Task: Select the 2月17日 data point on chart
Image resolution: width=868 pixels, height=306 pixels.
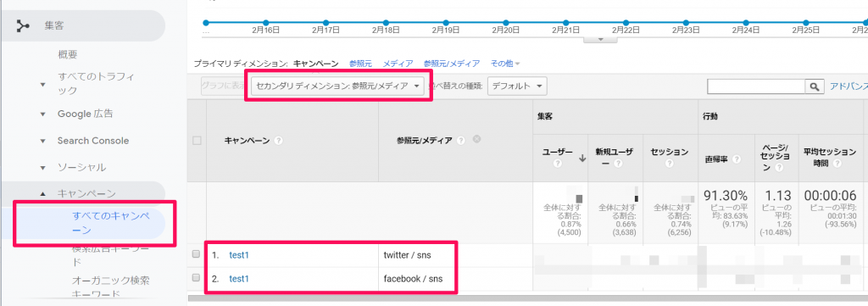Action: click(x=326, y=23)
